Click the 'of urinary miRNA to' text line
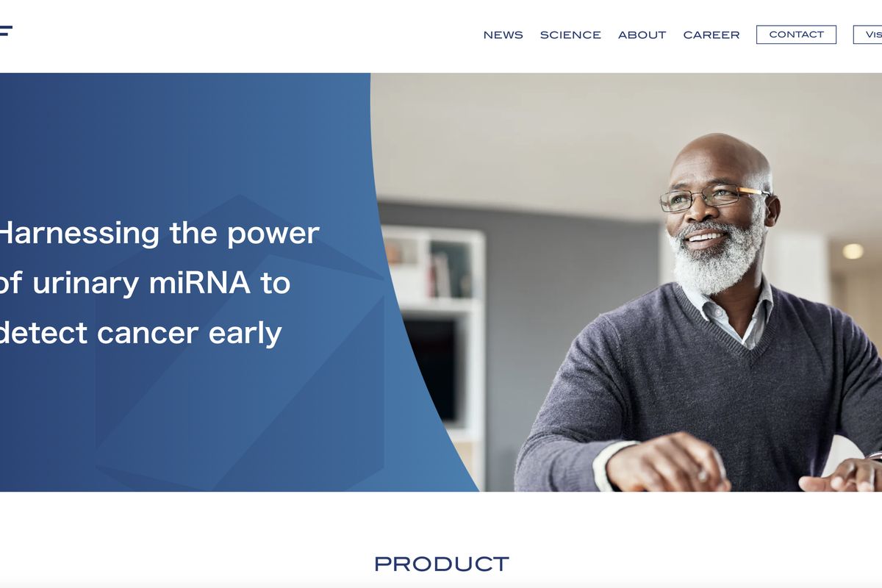The image size is (882, 588). pos(145,283)
